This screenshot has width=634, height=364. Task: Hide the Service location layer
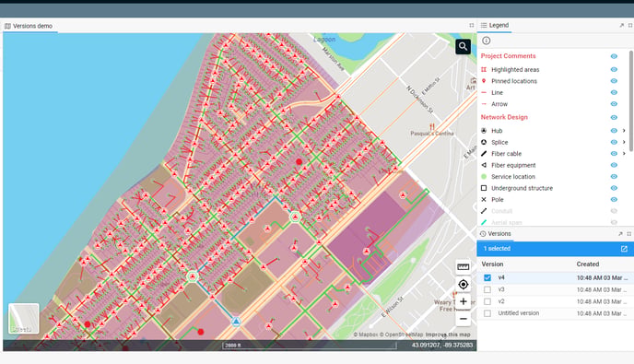tap(614, 176)
